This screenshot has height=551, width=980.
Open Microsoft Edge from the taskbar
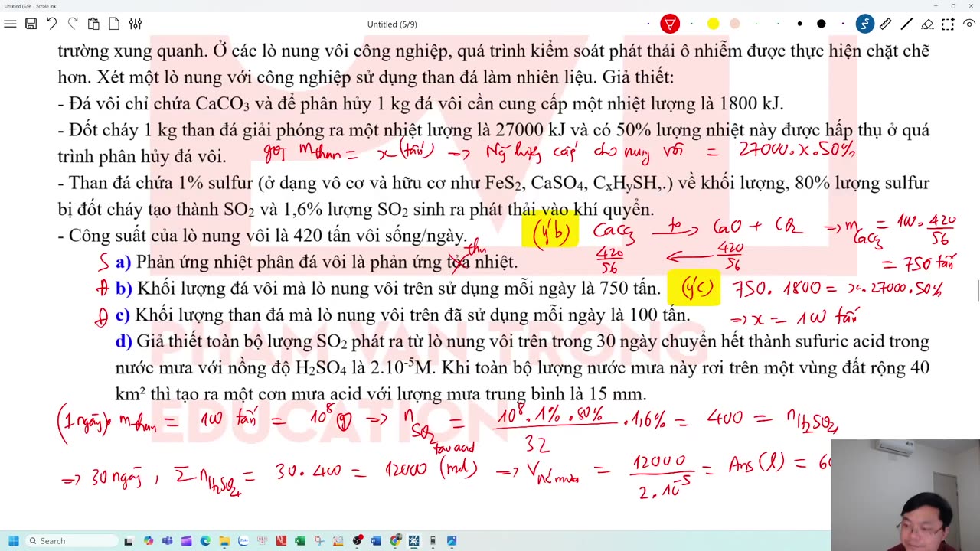(205, 541)
